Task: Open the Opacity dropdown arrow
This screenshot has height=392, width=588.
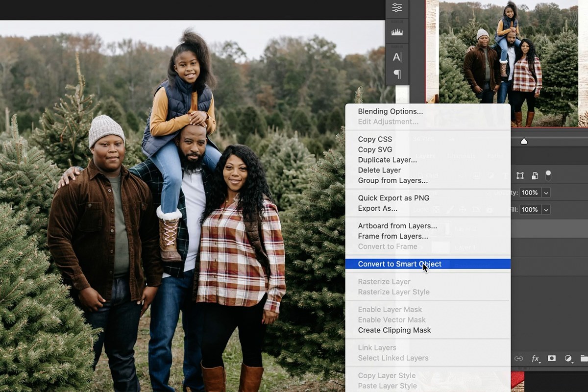Action: 546,193
